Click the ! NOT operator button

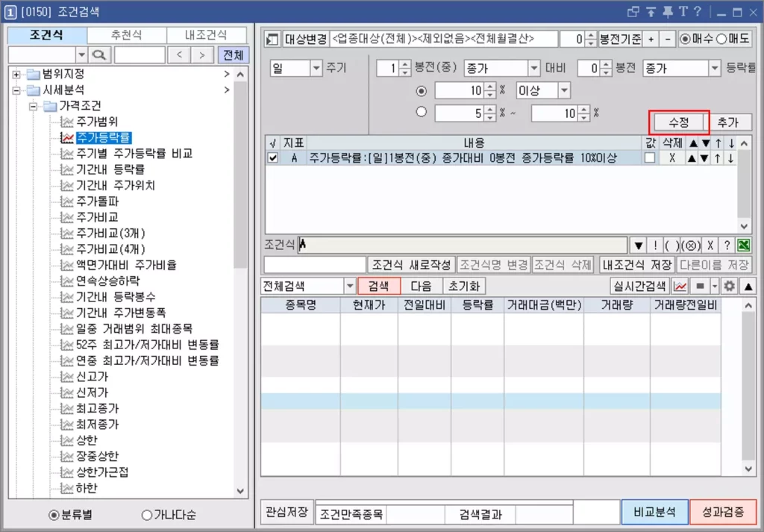655,245
